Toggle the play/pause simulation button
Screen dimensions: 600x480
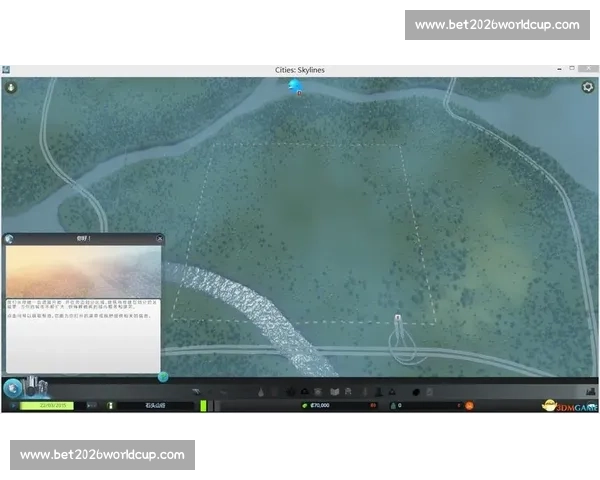pos(13,405)
